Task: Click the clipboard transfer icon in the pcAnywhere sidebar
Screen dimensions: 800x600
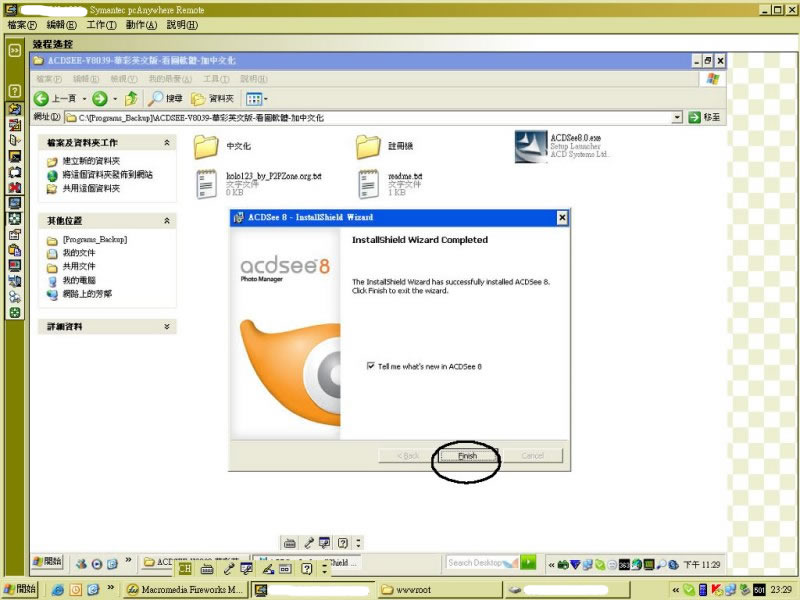Action: [x=14, y=250]
